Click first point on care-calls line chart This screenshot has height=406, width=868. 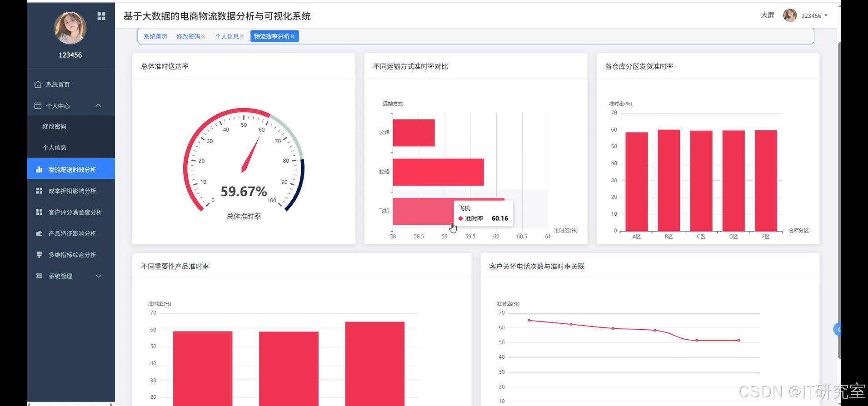(x=529, y=320)
